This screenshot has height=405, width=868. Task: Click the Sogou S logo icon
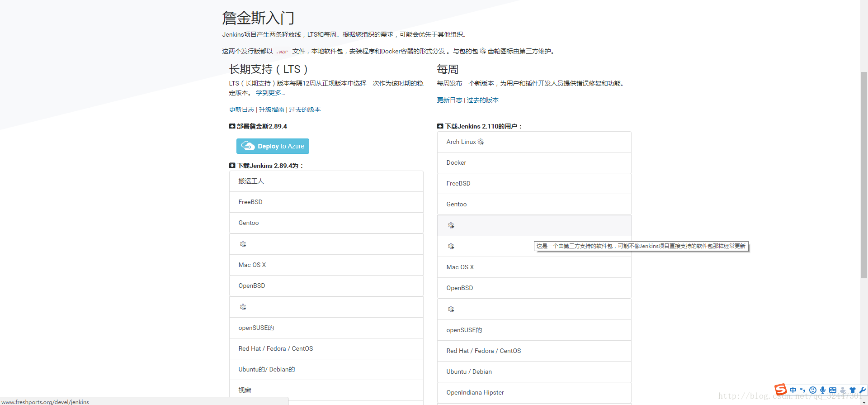pyautogui.click(x=780, y=390)
